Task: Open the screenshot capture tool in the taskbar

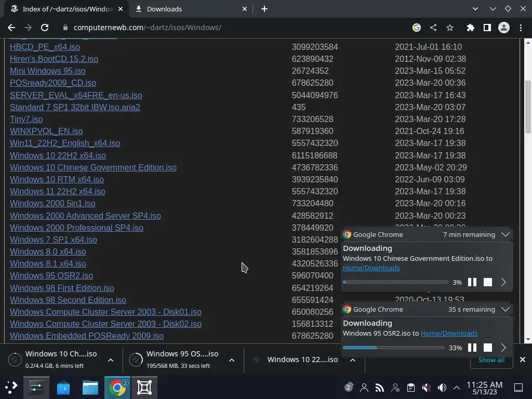Action: point(144,388)
